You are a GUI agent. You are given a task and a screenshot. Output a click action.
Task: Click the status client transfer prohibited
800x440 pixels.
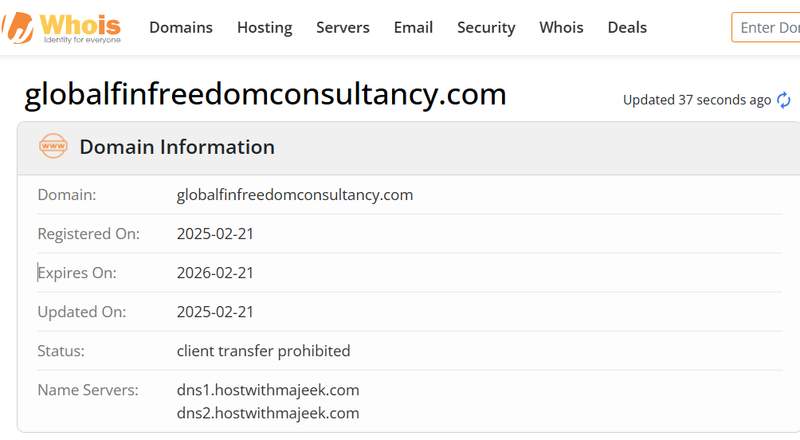click(263, 351)
